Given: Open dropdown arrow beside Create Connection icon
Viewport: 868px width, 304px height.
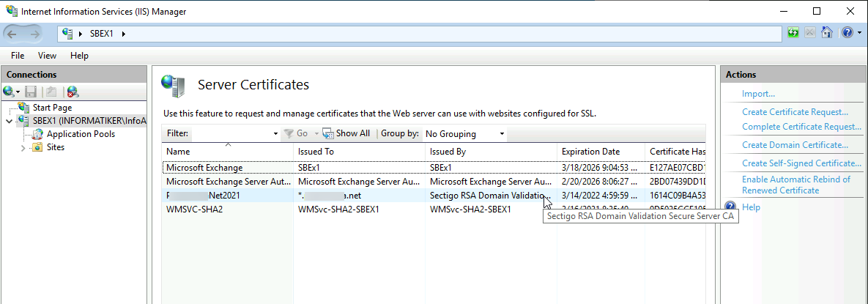Looking at the screenshot, I should pyautogui.click(x=18, y=92).
